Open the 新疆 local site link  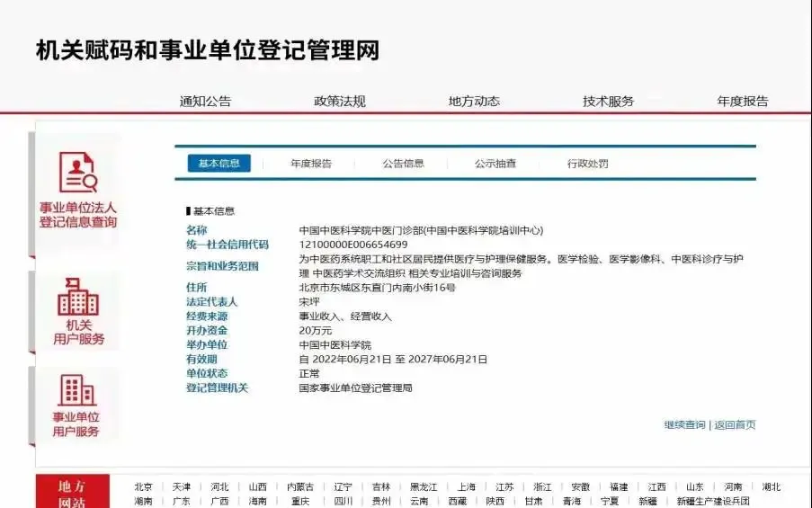(647, 502)
